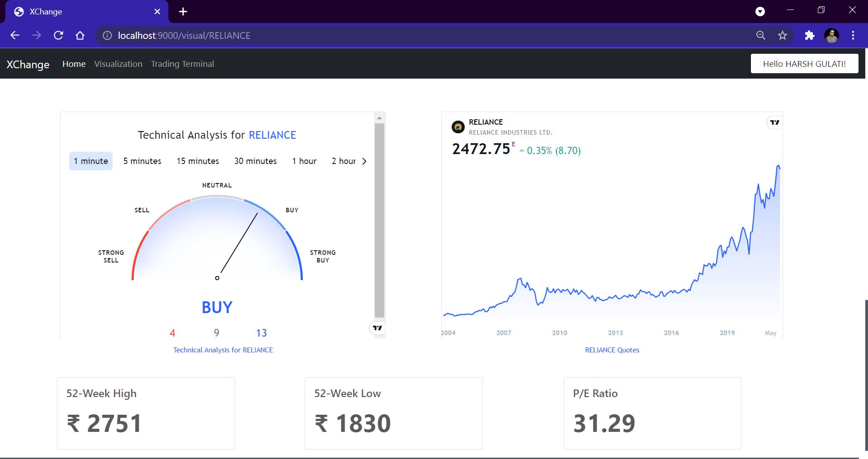The width and height of the screenshot is (868, 459).
Task: Click the 2019 axis label on chart
Action: (x=727, y=333)
